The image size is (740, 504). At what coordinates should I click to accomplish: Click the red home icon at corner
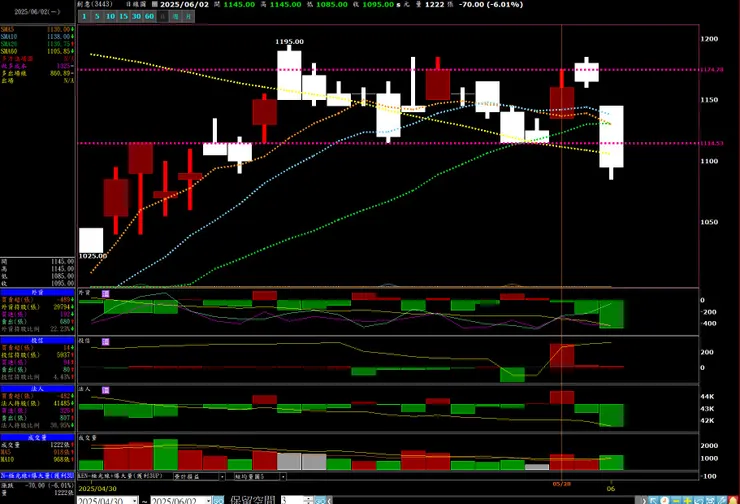pyautogui.click(x=733, y=501)
